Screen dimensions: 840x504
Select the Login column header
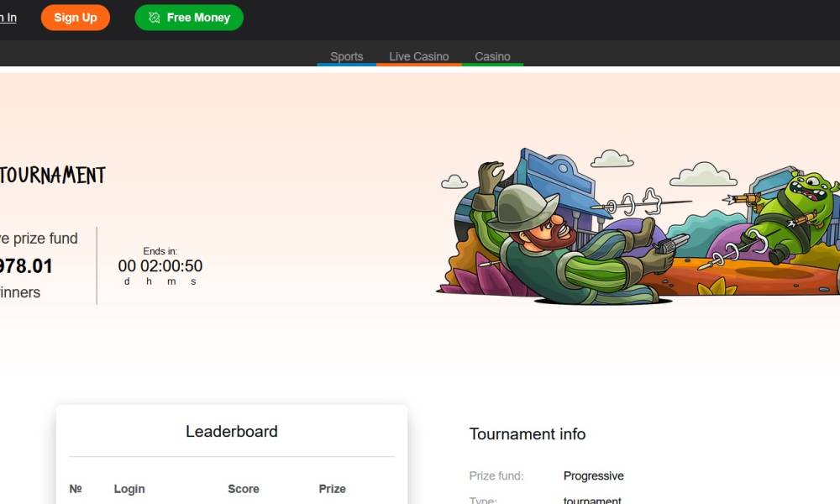pyautogui.click(x=129, y=489)
